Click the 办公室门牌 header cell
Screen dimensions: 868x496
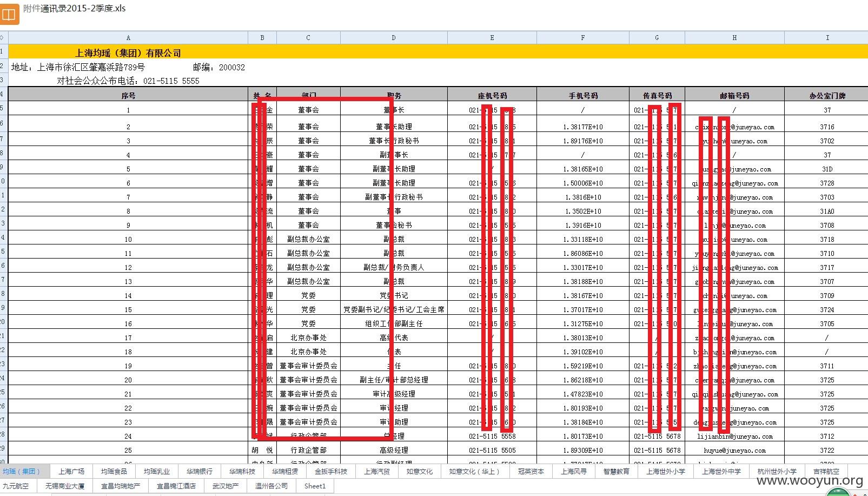[827, 95]
